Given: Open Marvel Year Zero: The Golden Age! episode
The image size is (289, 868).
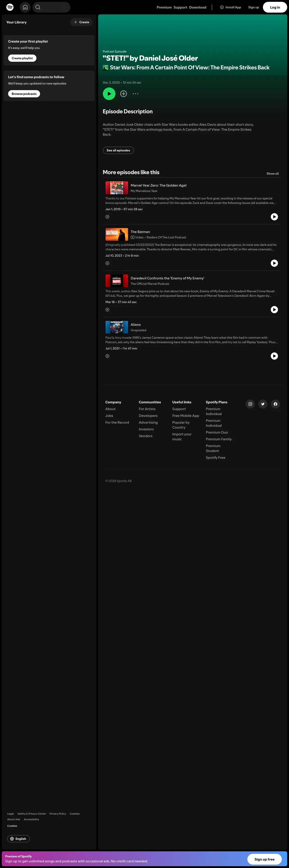Looking at the screenshot, I should 158,185.
